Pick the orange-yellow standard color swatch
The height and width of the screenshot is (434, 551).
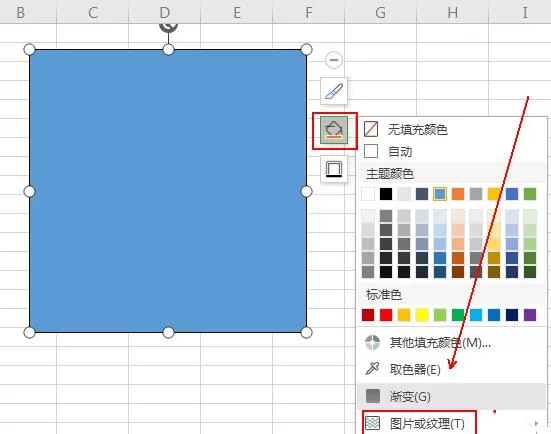coord(404,315)
